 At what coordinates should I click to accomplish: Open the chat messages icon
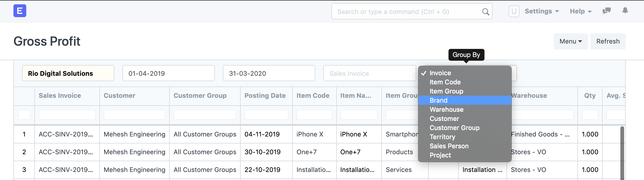(x=606, y=11)
